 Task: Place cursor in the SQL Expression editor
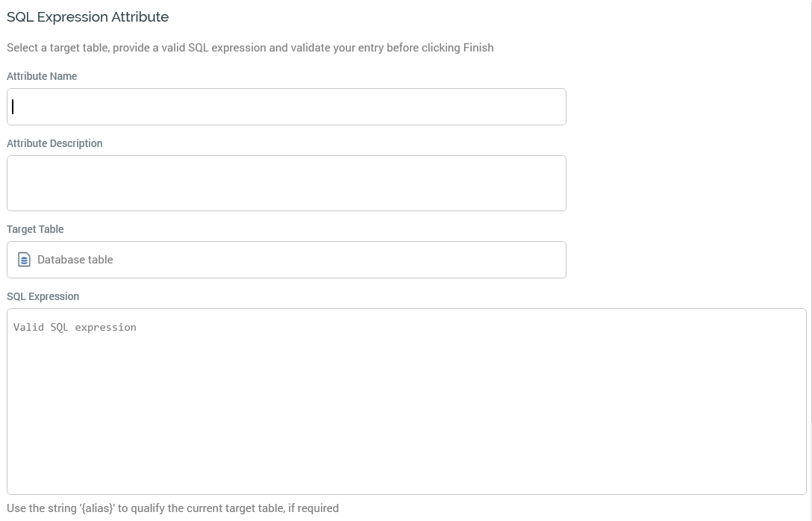pyautogui.click(x=406, y=403)
